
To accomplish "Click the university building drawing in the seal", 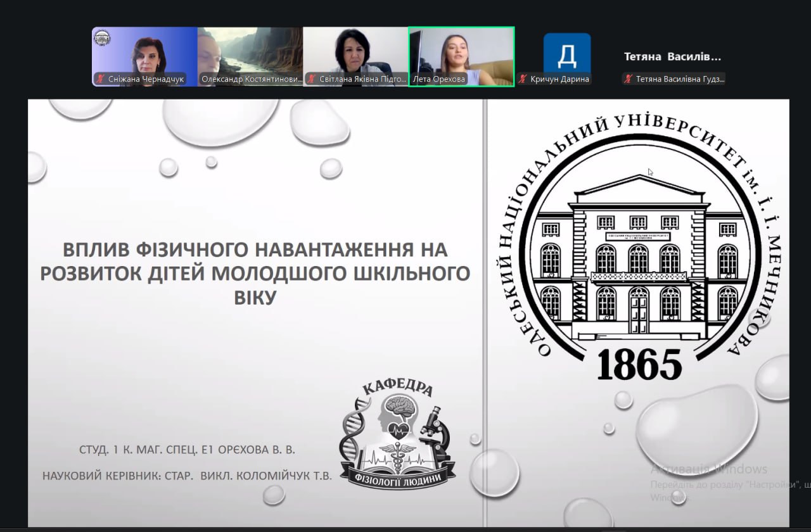I will point(639,257).
